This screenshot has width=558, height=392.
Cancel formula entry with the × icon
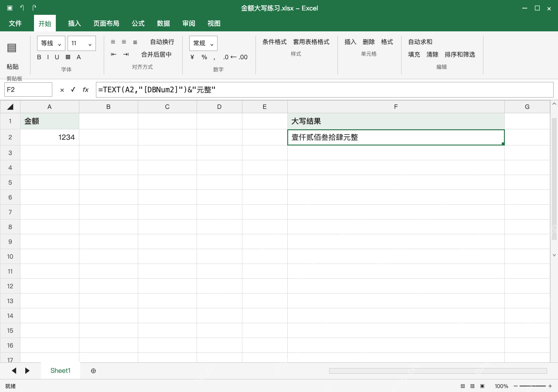click(62, 90)
